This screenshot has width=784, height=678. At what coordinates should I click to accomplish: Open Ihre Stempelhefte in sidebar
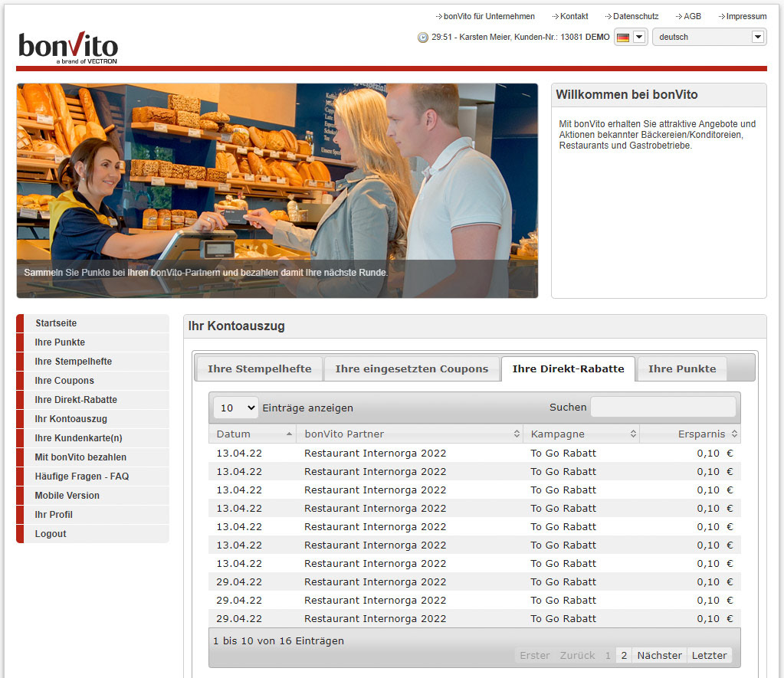93,362
